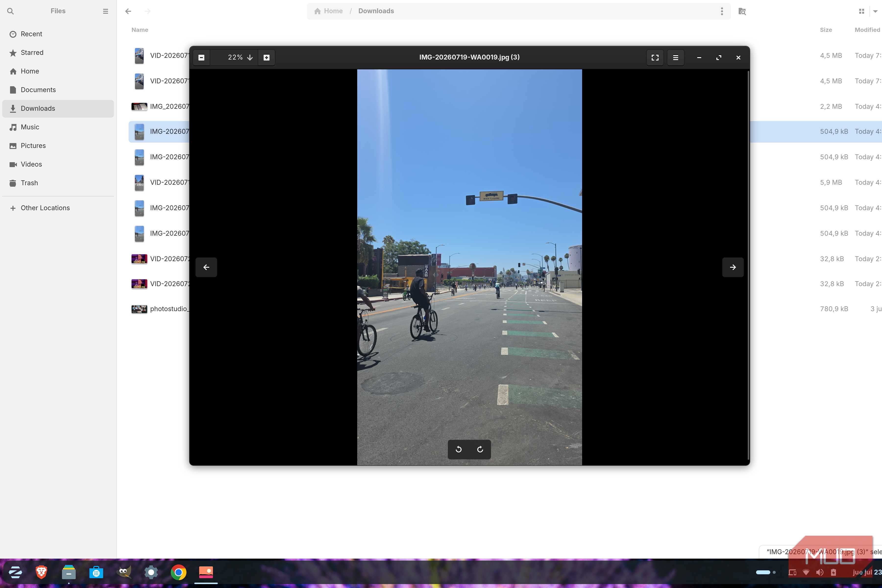Screen dimensions: 882x588
Task: Click Home in the path bar
Action: coord(329,11)
